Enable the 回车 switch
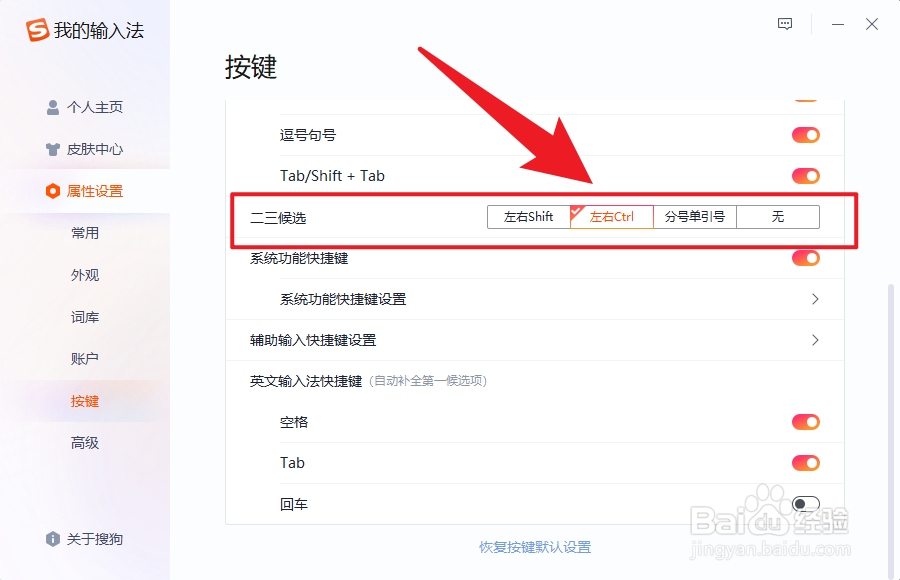Image resolution: width=900 pixels, height=580 pixels. [x=805, y=504]
